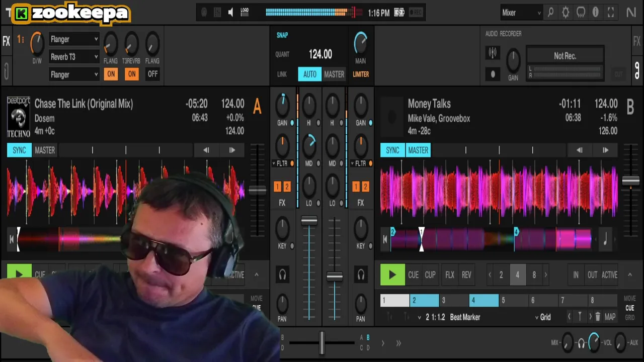This screenshot has height=362, width=644.
Task: Toggle SYNC on Deck A
Action: coord(19,150)
